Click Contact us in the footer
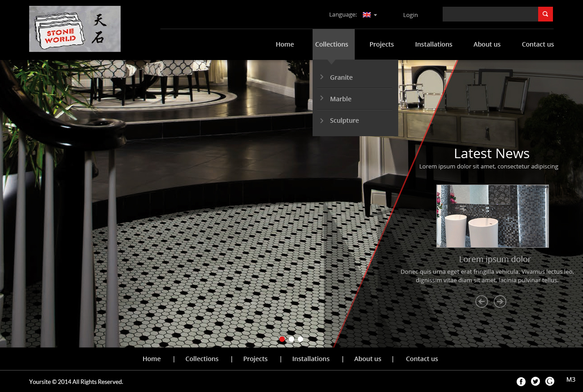 [x=422, y=358]
